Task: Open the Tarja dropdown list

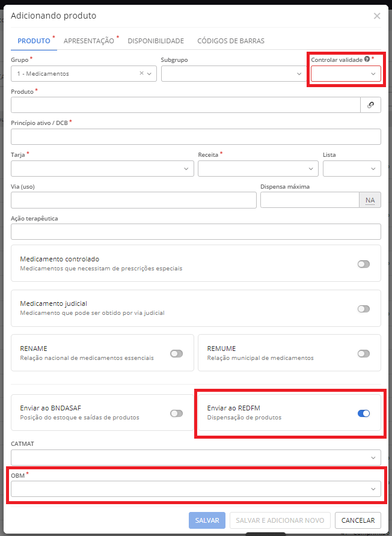Action: [x=102, y=169]
